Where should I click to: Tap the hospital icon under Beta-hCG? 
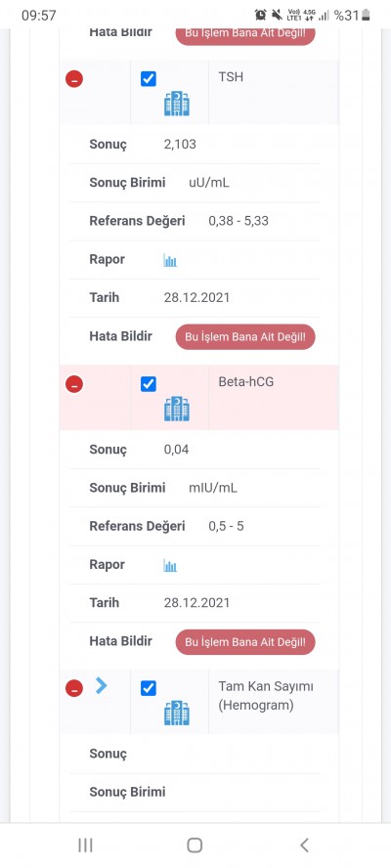point(177,409)
